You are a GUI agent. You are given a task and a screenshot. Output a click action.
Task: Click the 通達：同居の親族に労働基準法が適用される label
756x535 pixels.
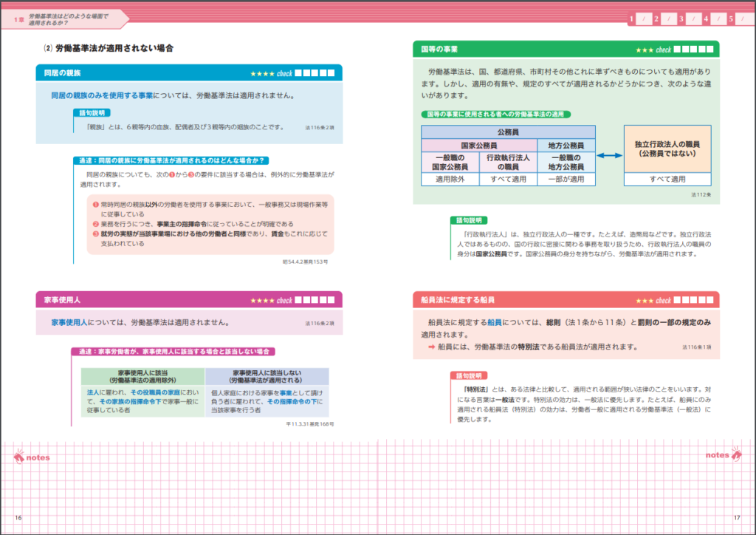pyautogui.click(x=171, y=160)
